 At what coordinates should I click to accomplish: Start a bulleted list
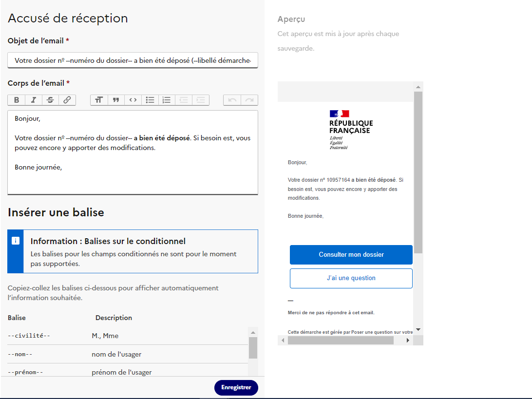(x=150, y=100)
